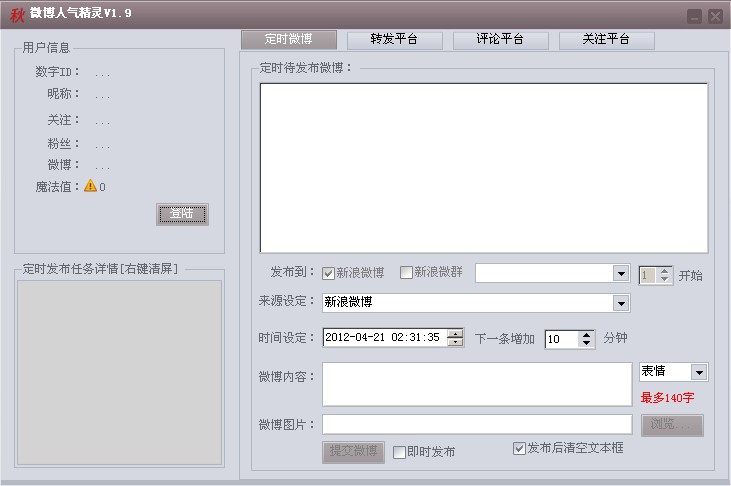Open the 新浪微群 group dropdown list
Image resolution: width=731 pixels, height=486 pixels.
[621, 274]
